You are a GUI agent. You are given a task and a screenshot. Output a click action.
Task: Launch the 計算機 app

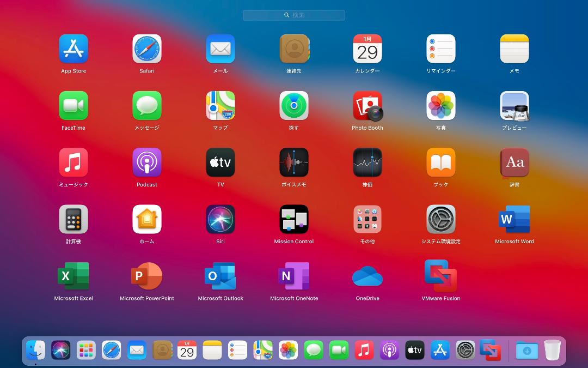tap(73, 219)
